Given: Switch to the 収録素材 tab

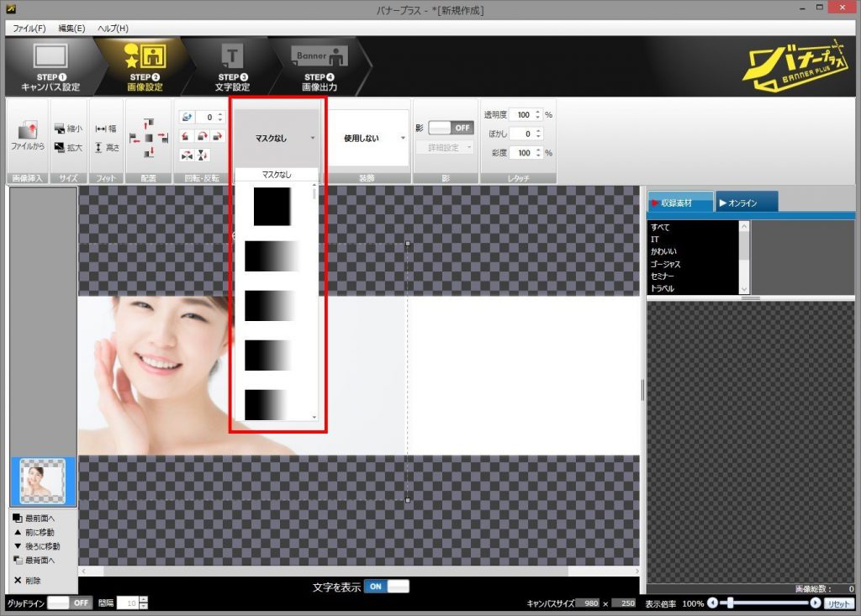Looking at the screenshot, I should coord(680,203).
